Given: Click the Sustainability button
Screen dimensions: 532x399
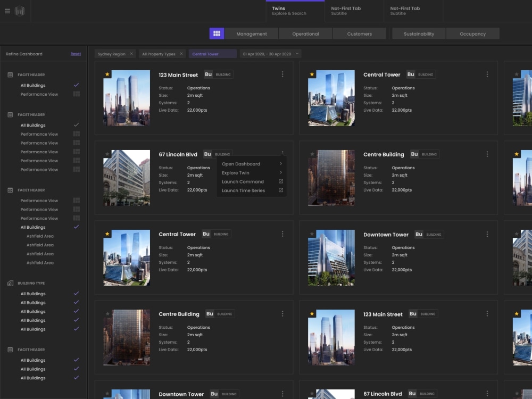Looking at the screenshot, I should tap(419, 34).
